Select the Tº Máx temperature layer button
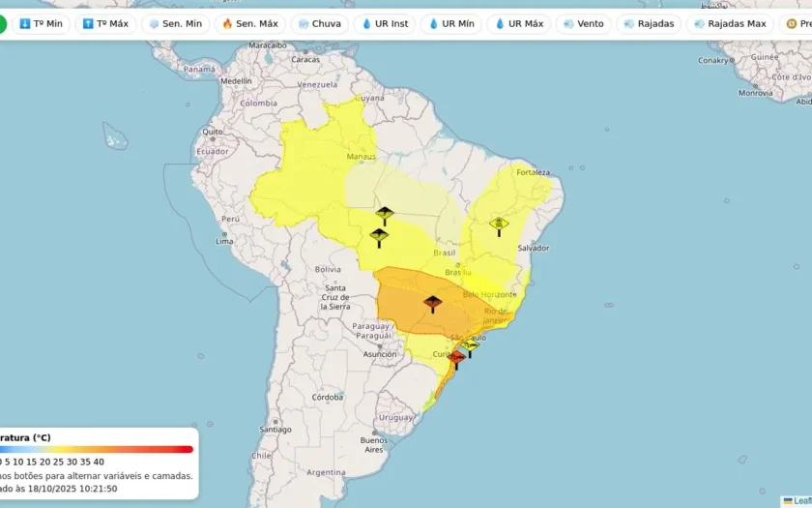 (x=105, y=24)
